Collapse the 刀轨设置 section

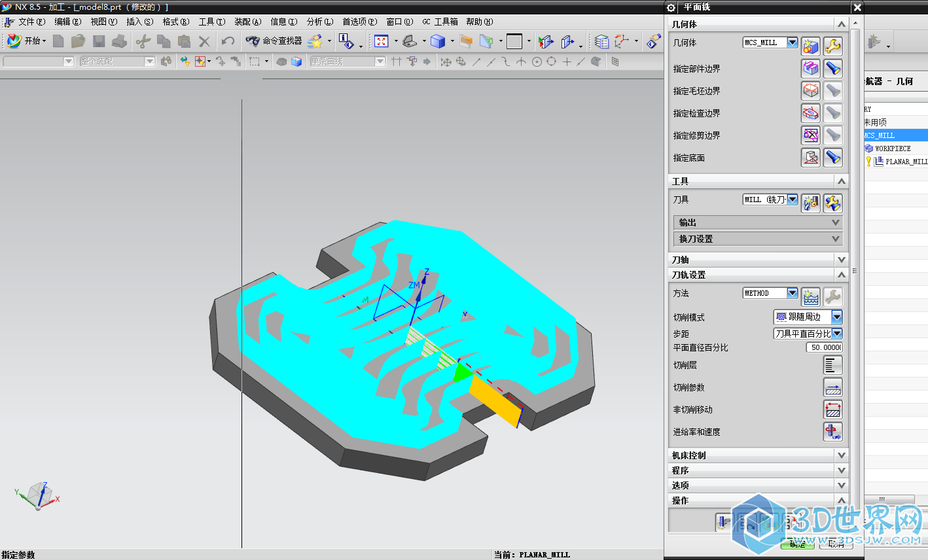coord(758,275)
